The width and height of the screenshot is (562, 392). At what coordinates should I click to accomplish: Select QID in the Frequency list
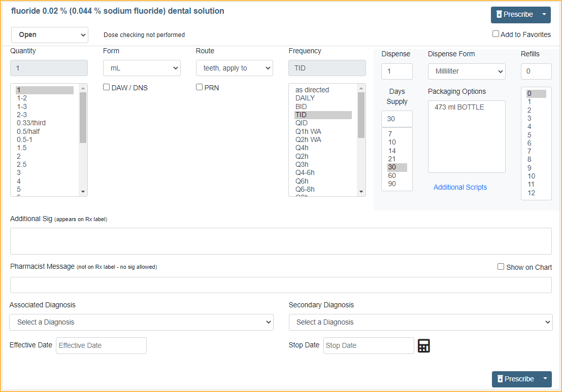302,123
